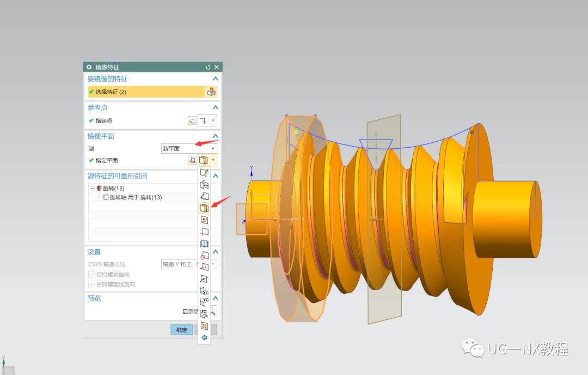Image resolution: width=588 pixels, height=375 pixels.
Task: Select the 旋转(13) tree item
Action: (114, 188)
